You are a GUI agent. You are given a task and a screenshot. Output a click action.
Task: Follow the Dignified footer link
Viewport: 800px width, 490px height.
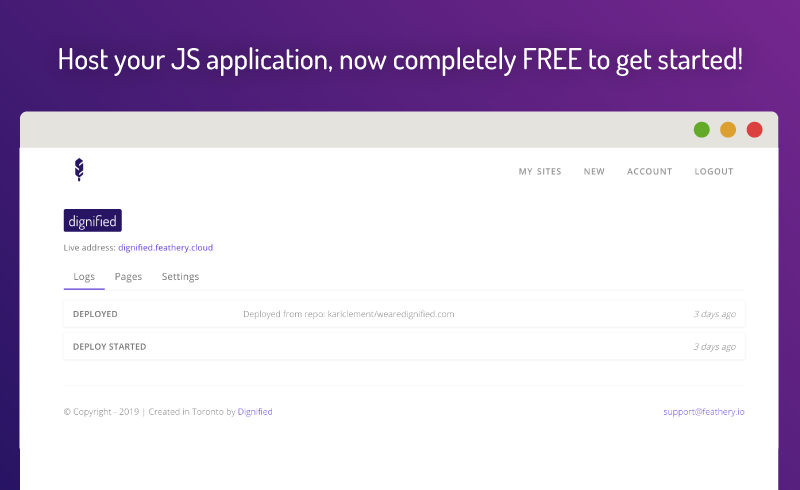[255, 412]
